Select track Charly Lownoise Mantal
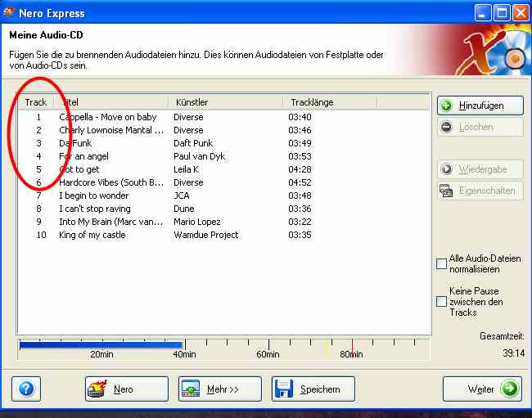This screenshot has height=418, width=532. click(111, 130)
